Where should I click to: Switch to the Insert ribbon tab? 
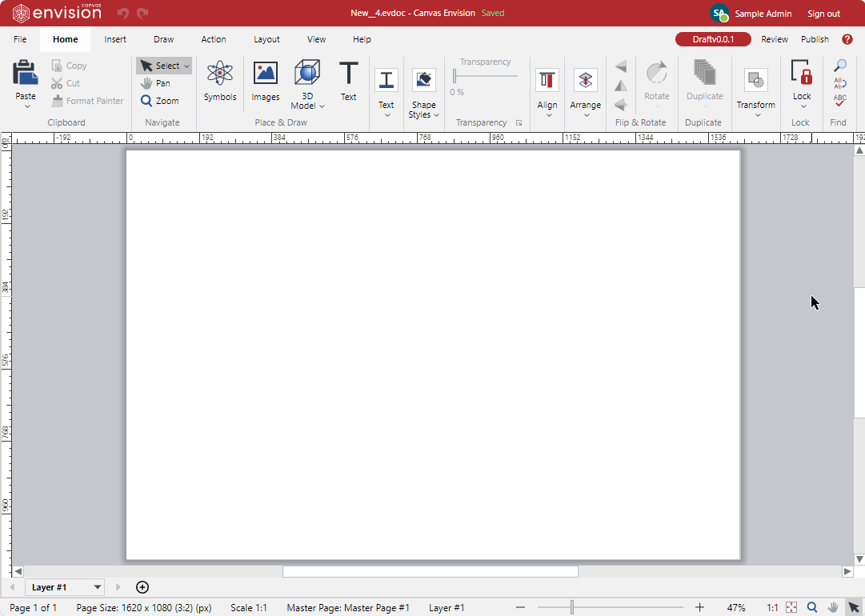coord(115,39)
